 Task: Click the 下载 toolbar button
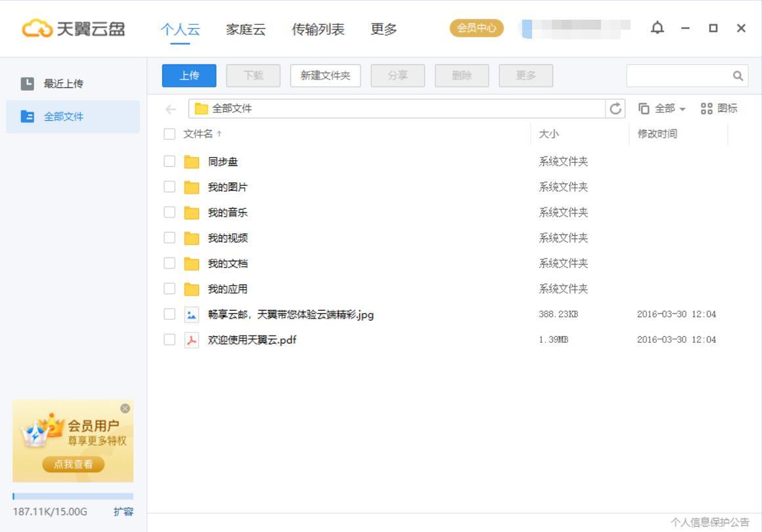[x=253, y=76]
